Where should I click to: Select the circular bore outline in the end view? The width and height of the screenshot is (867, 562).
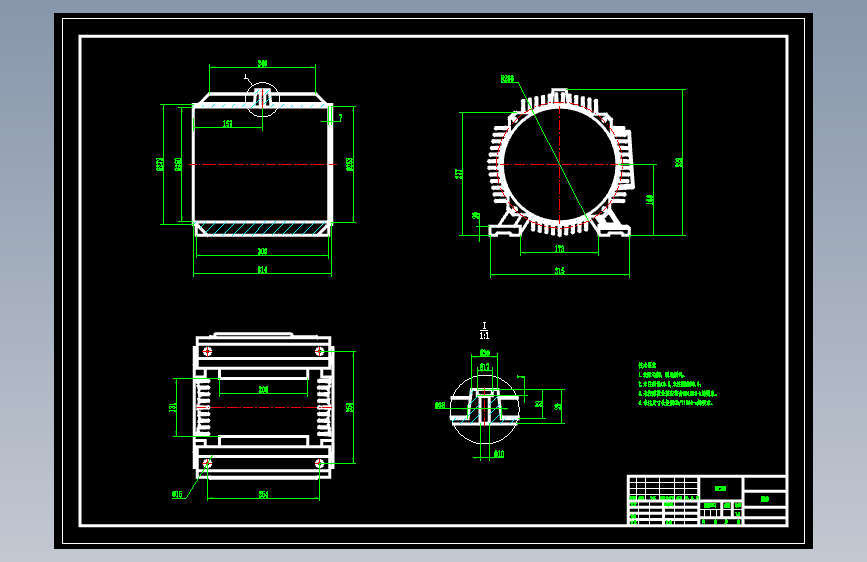(560, 164)
